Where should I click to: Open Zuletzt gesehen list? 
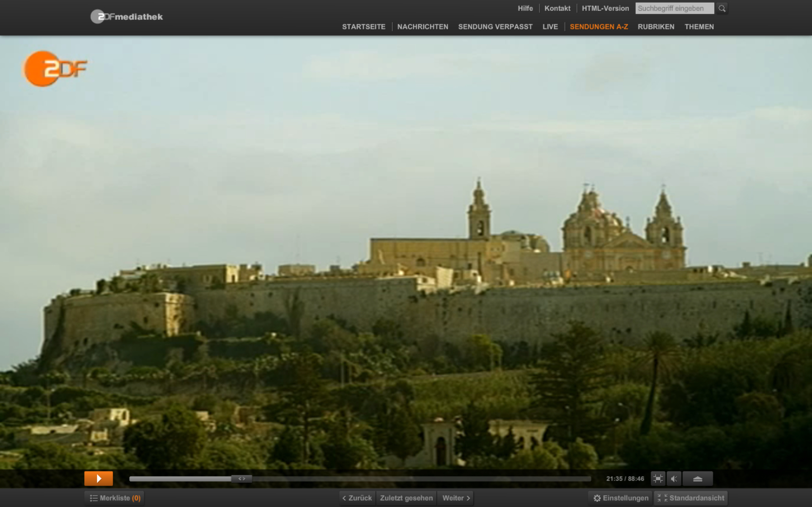(406, 498)
